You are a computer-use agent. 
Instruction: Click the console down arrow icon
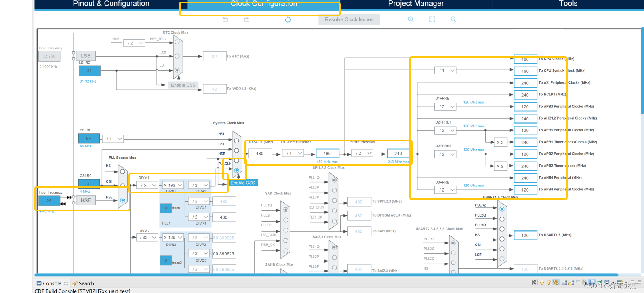click(x=542, y=282)
